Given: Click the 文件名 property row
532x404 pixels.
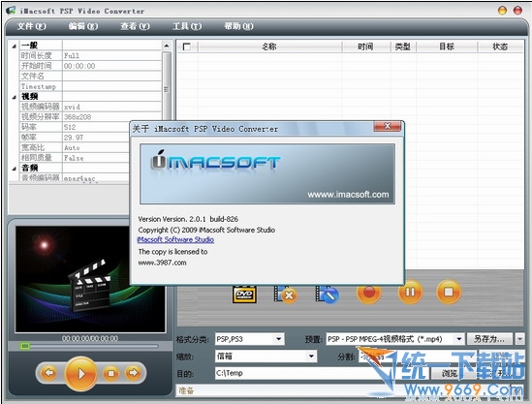Looking at the screenshot, I should 90,76.
